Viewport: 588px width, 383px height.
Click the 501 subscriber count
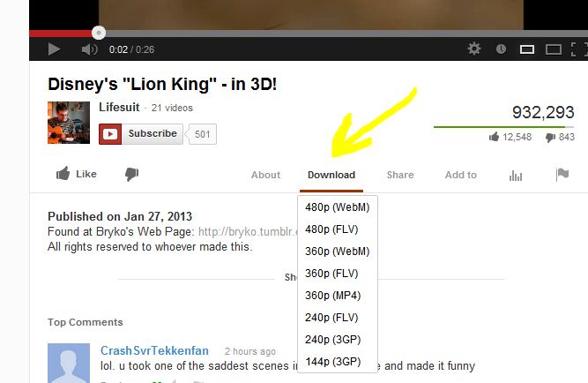[202, 134]
